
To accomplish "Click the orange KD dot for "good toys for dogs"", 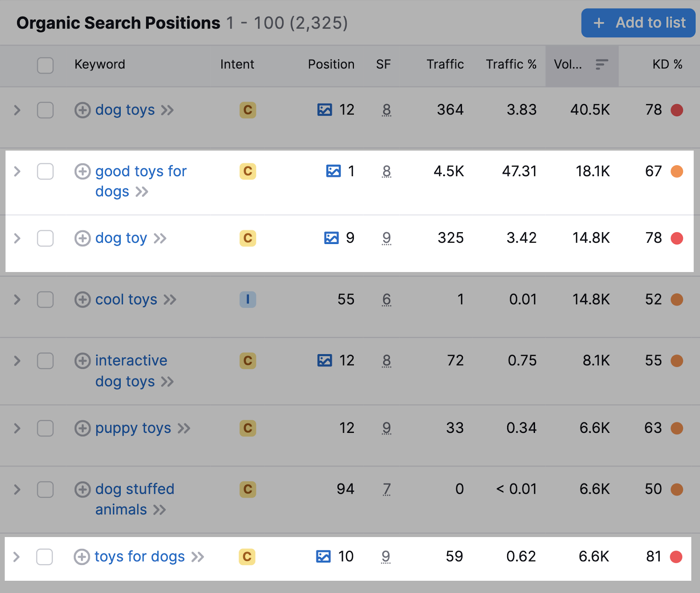I will 677,172.
